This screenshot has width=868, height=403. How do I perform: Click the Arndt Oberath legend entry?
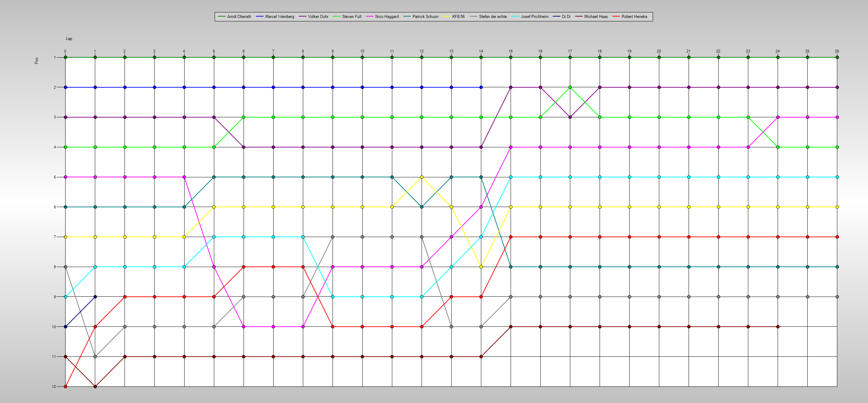[235, 17]
